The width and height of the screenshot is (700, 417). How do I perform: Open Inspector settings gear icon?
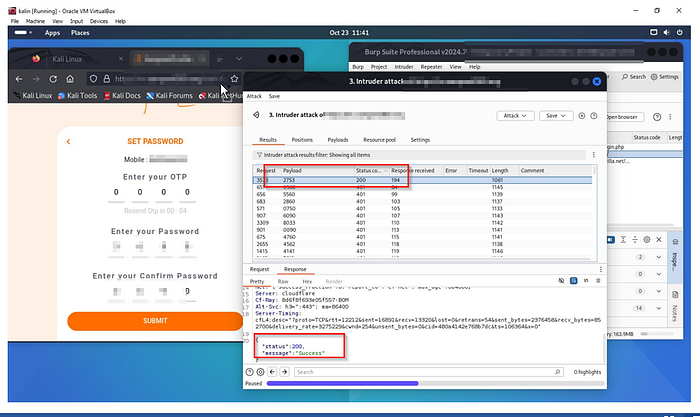click(646, 240)
